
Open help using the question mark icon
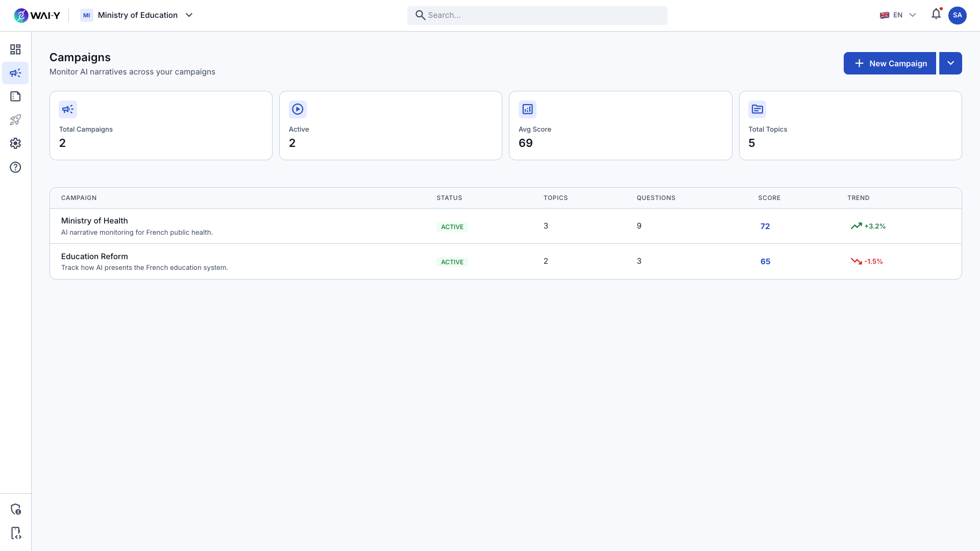15,167
